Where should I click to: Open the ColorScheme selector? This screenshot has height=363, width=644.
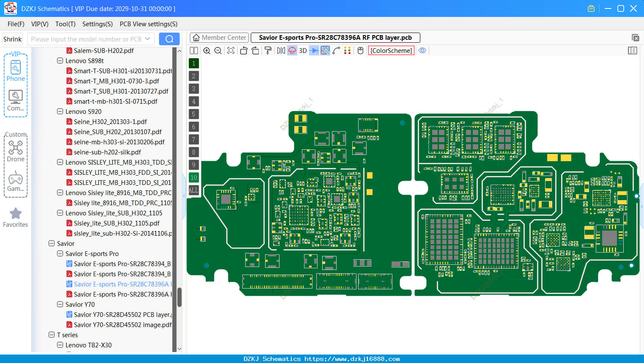[391, 51]
